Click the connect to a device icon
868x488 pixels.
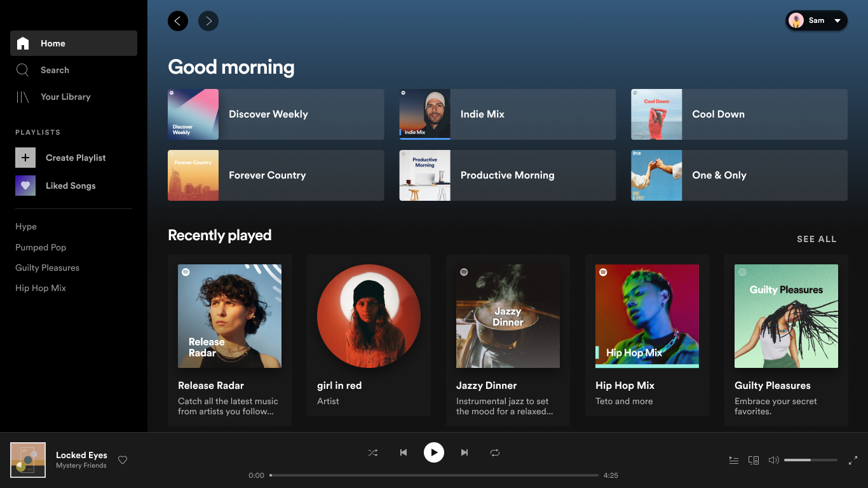click(x=754, y=460)
